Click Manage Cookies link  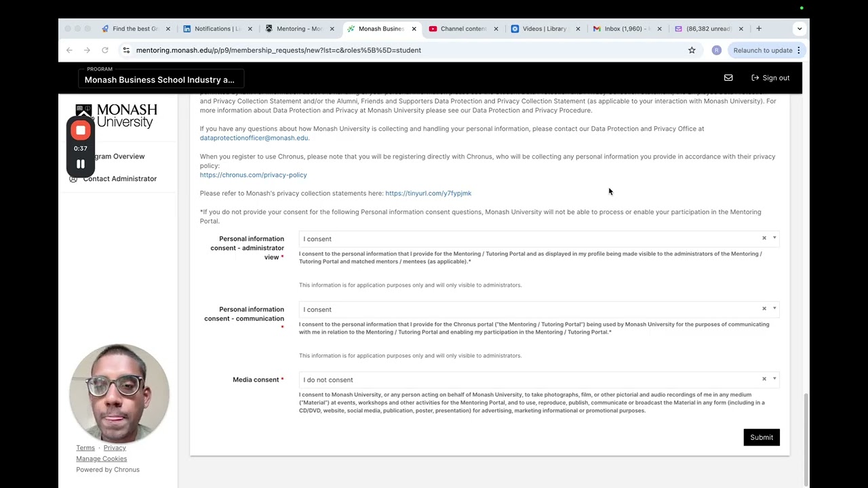pos(101,459)
